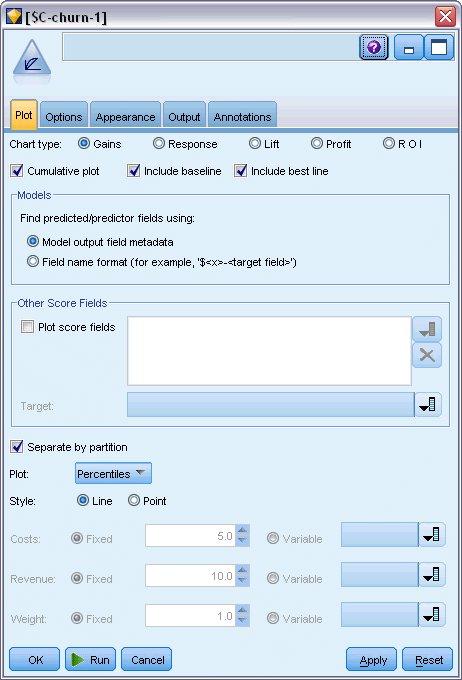Select Field name format radio option
462x680 pixels.
point(33,261)
